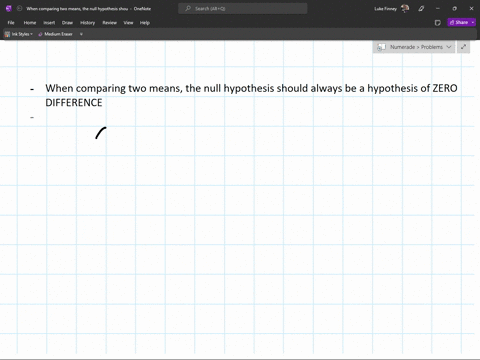Select the Medium Eraser tool
Screen dimensions: 480x360
pos(56,34)
